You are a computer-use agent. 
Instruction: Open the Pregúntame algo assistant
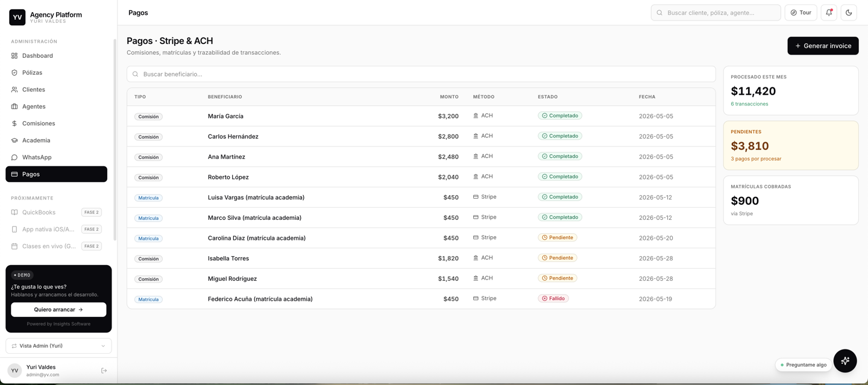click(804, 365)
